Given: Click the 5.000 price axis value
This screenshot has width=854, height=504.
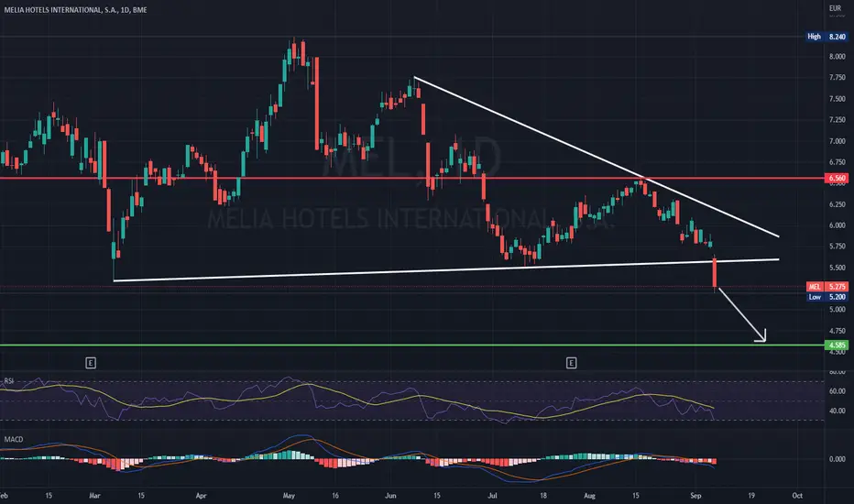Looking at the screenshot, I should pos(838,310).
